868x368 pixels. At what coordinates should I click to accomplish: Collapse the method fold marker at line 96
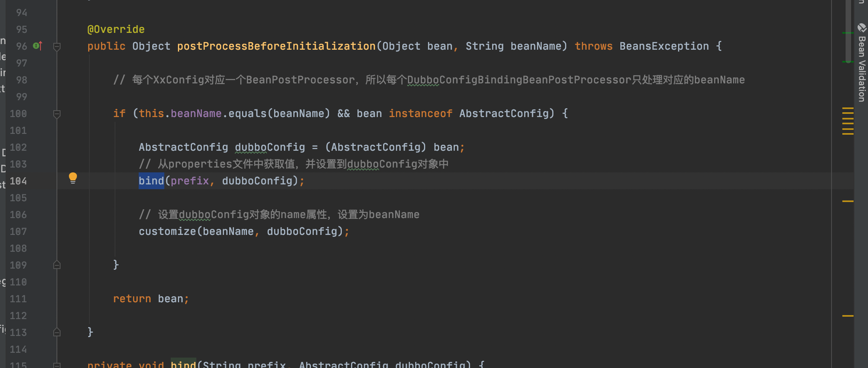pos(57,47)
